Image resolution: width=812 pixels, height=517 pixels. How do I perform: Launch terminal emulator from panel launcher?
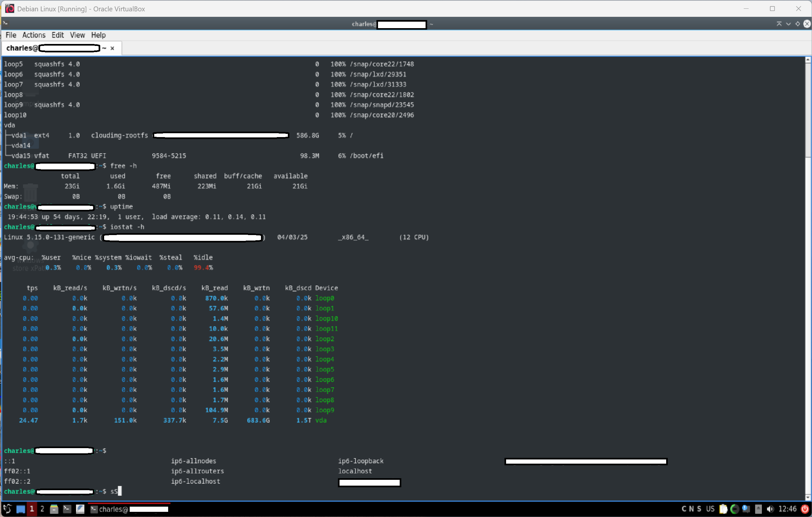coord(67,509)
